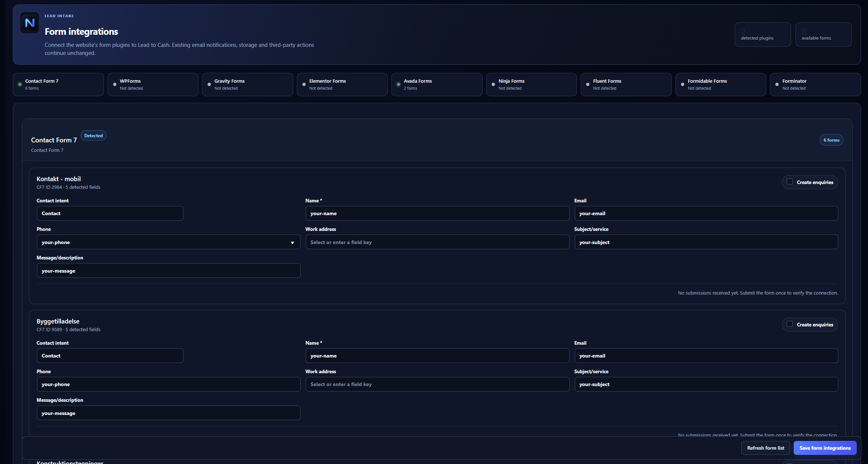This screenshot has height=464, width=868.
Task: Select the WPForms plugin tab
Action: tap(153, 85)
